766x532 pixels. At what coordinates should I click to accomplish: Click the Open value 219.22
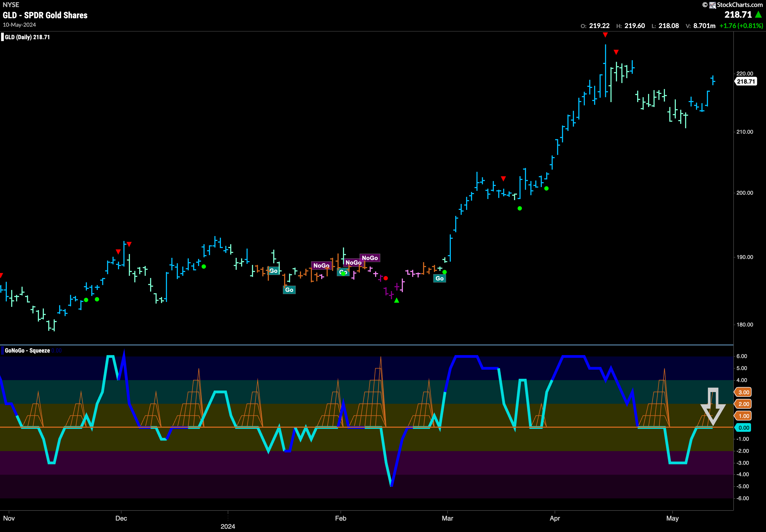(599, 26)
